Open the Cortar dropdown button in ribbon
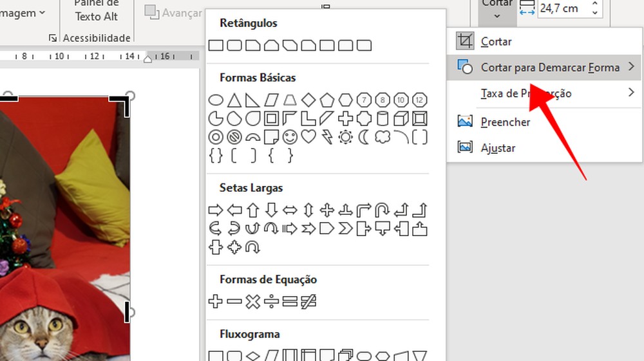This screenshot has width=644, height=361. point(497,5)
